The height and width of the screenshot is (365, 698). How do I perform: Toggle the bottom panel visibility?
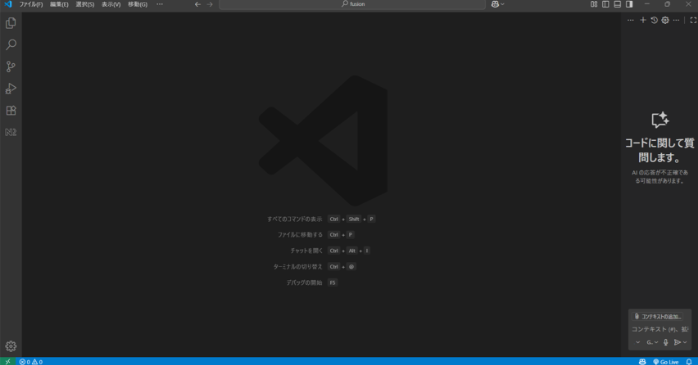pos(617,4)
